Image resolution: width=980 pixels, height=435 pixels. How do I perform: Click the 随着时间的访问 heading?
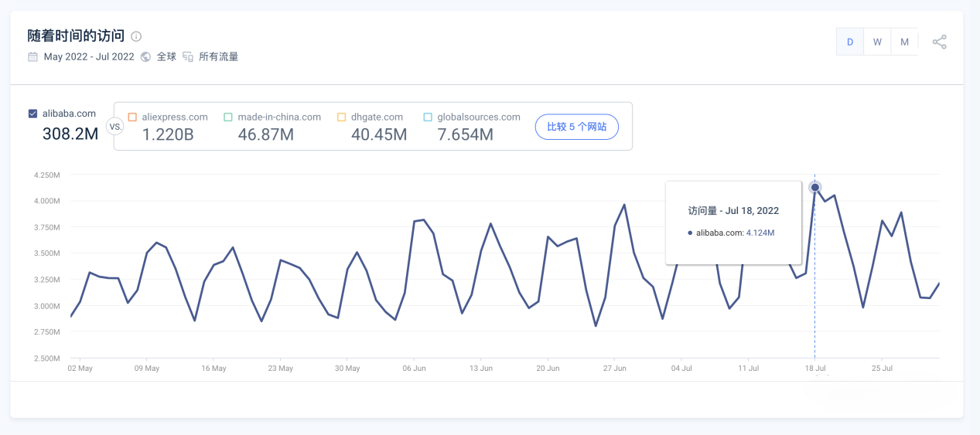tap(76, 36)
